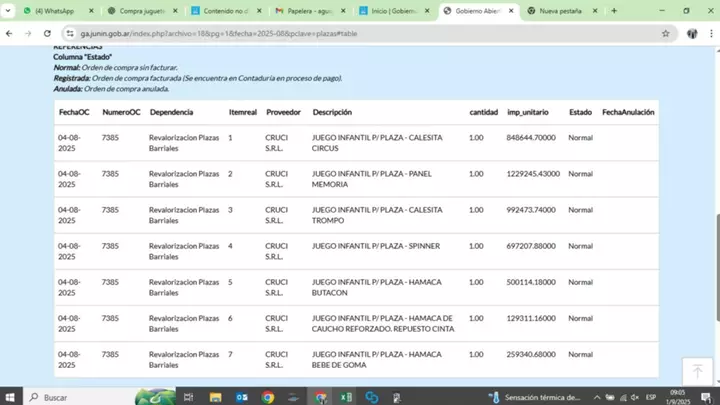Select the CALESITA CIRCUS description cell
Viewport: 720px width, 405px height.
click(x=377, y=143)
